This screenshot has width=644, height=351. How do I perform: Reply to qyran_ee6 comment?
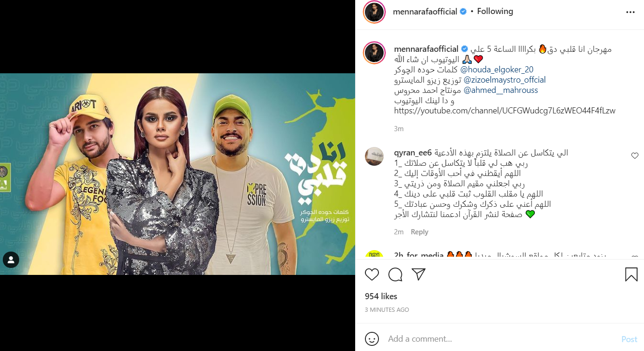tap(420, 232)
